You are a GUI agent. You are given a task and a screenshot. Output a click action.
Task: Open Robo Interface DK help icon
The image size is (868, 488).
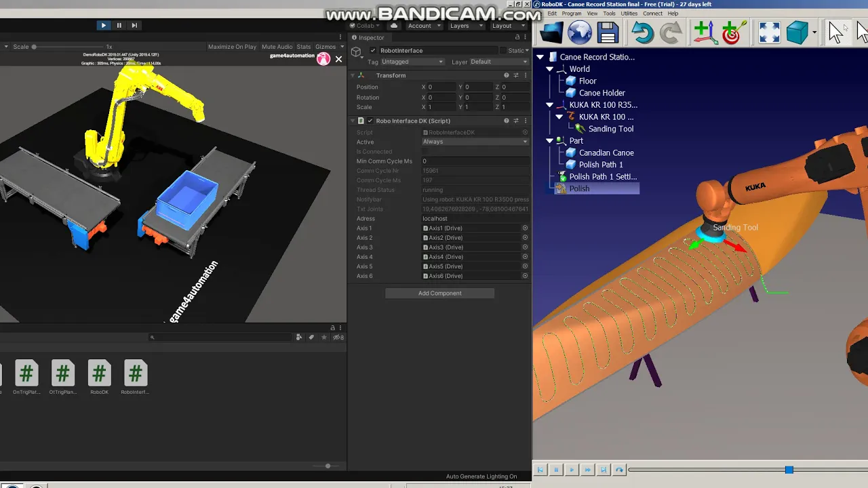coord(507,121)
